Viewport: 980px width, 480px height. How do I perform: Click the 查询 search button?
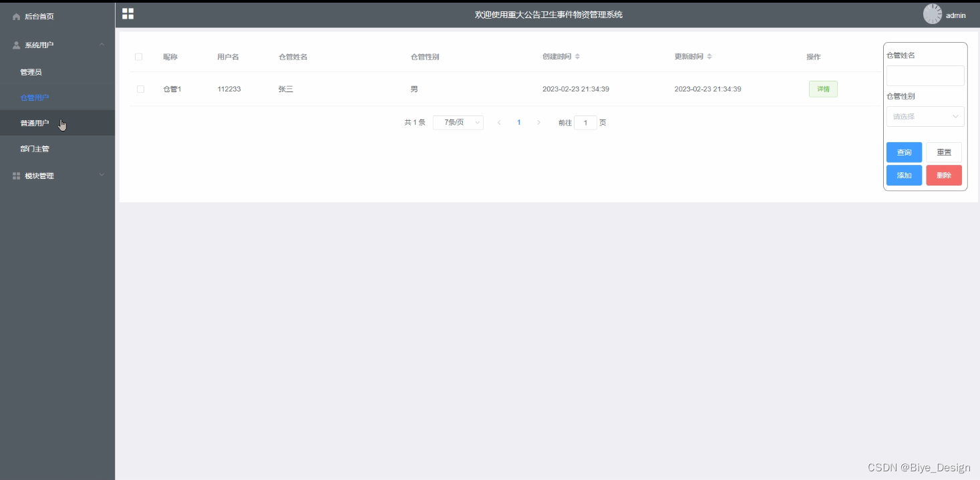point(904,152)
